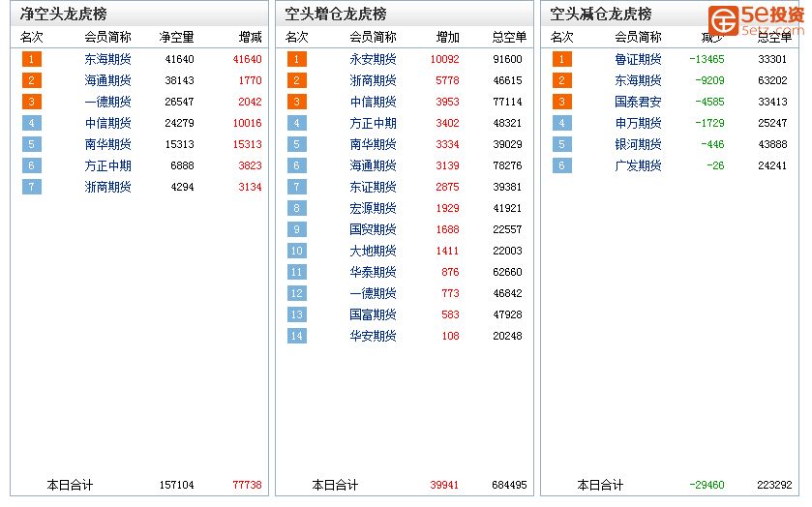812x507 pixels.
Task: Open 浙商期货 in the 净空头龙虎榜 list
Action: point(107,187)
